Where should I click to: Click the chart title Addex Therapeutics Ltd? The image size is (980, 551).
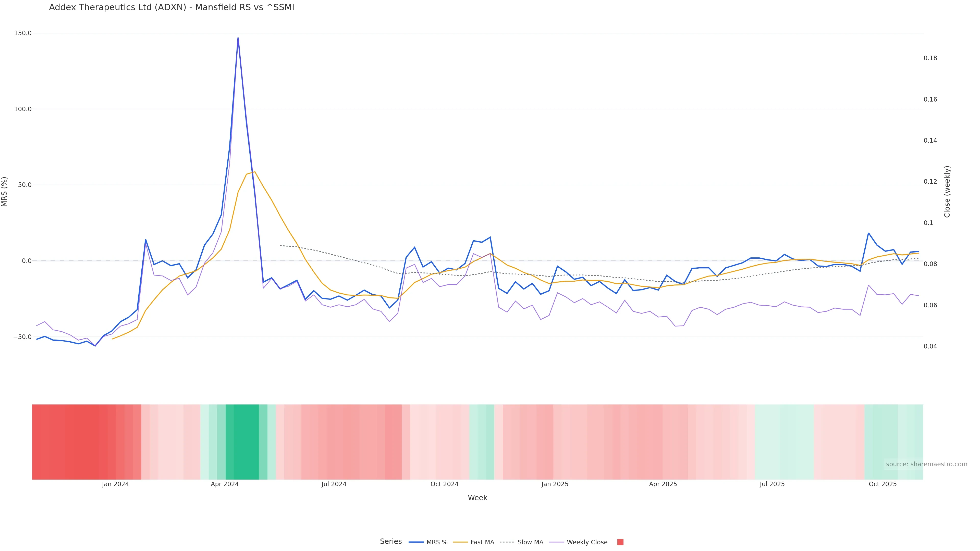pyautogui.click(x=171, y=8)
